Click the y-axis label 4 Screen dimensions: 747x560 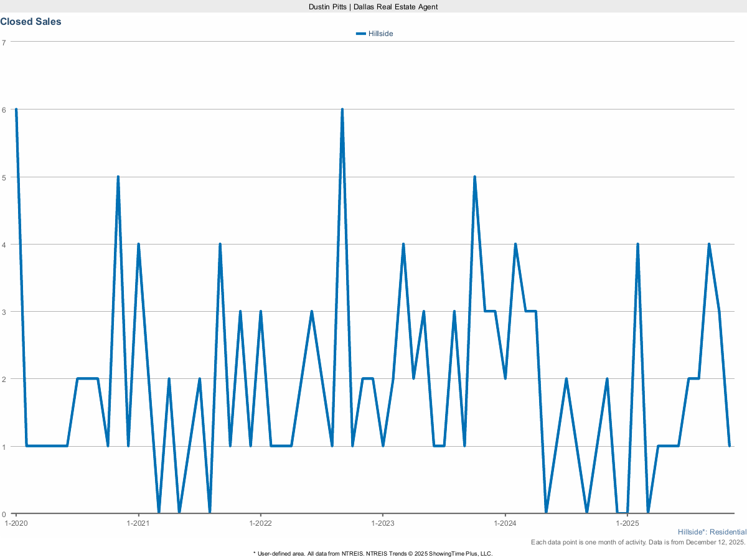point(4,245)
